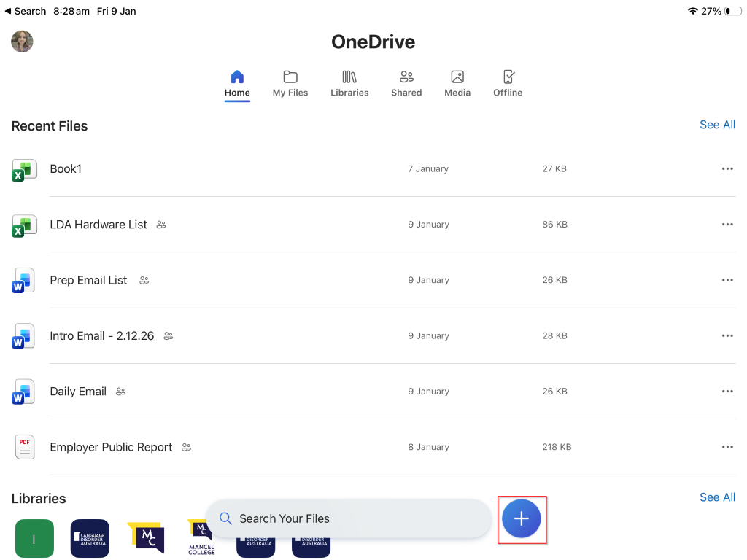This screenshot has width=747, height=560.
Task: Open the Book1 file name
Action: point(66,169)
